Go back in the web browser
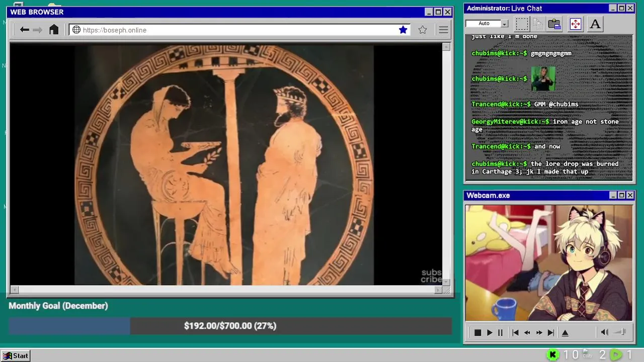 (x=24, y=30)
